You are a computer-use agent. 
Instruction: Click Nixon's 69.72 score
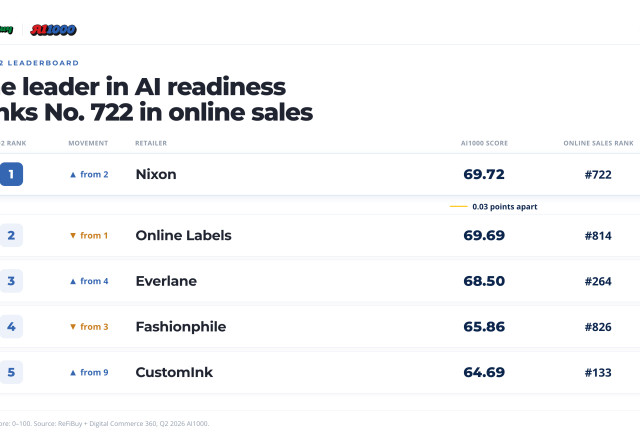click(484, 174)
